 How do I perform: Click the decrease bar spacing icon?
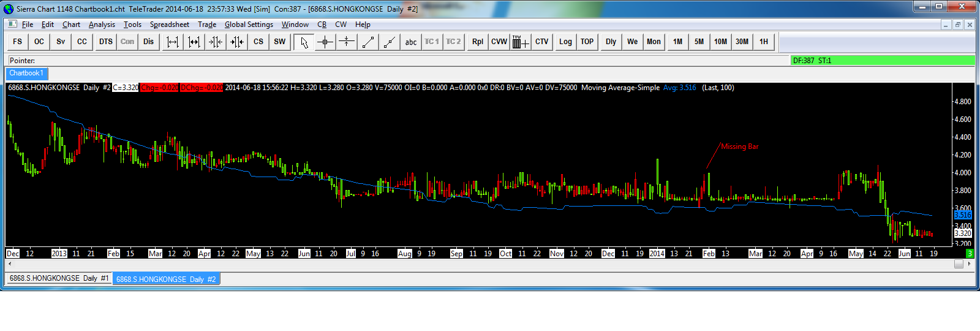(x=173, y=42)
